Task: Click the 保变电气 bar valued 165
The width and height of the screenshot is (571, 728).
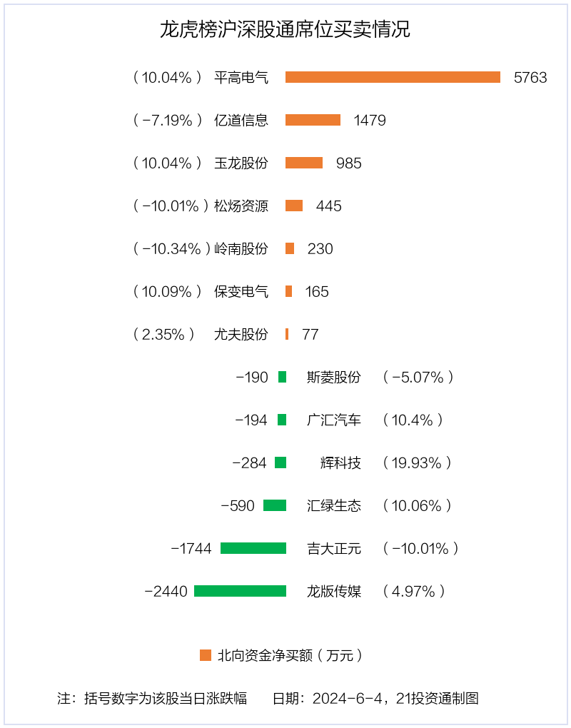Action: [289, 291]
